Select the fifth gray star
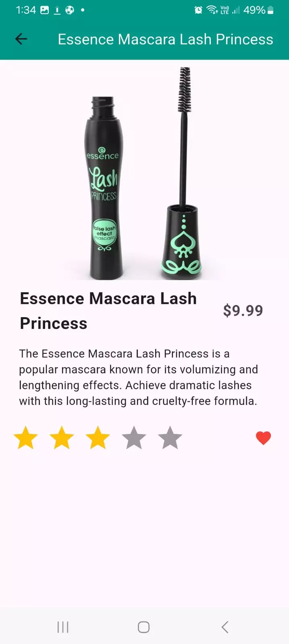 [x=170, y=438]
